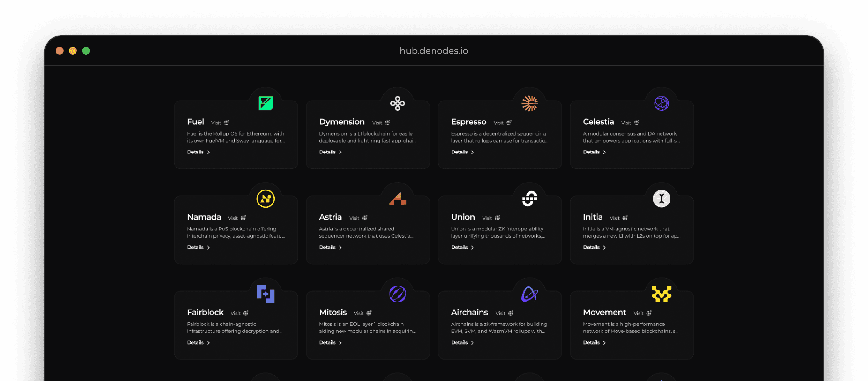Click the globe icon beside Union Visit
Screen dimensions: 868x381
497,218
